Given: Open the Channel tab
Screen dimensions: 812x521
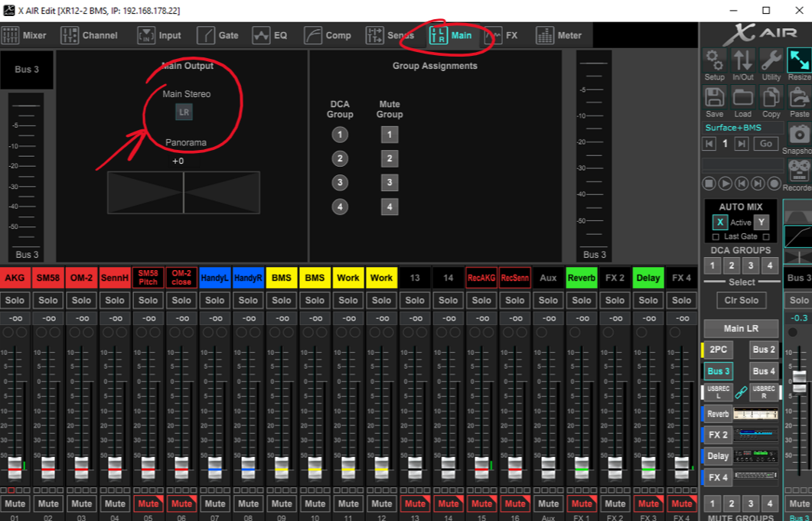Looking at the screenshot, I should (x=89, y=35).
